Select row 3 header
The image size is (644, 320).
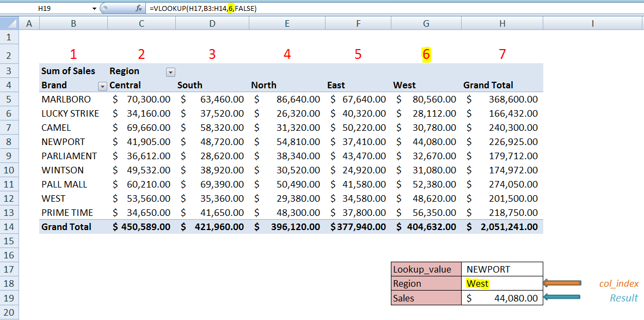tap(9, 71)
